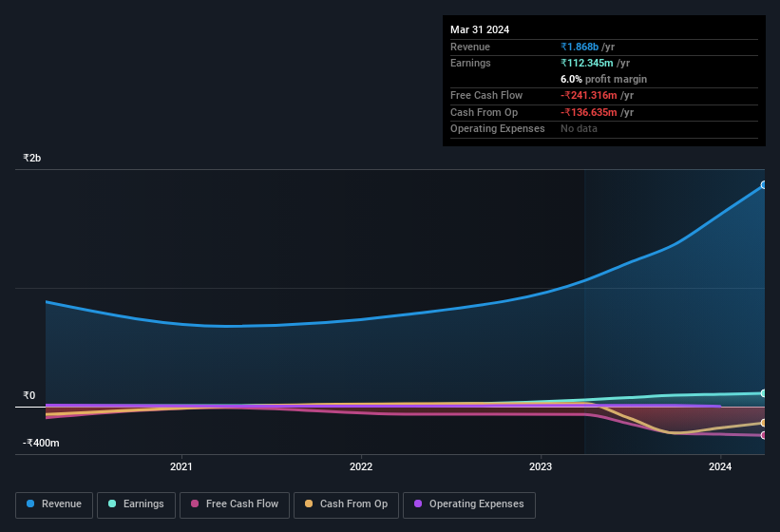Click the 6.0% profit margin text

(603, 80)
